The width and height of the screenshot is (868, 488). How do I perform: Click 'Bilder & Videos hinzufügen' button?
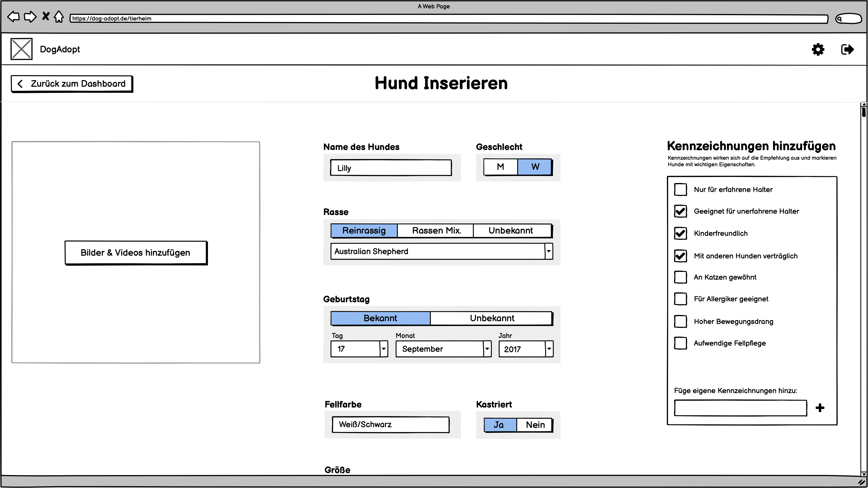[x=136, y=252]
